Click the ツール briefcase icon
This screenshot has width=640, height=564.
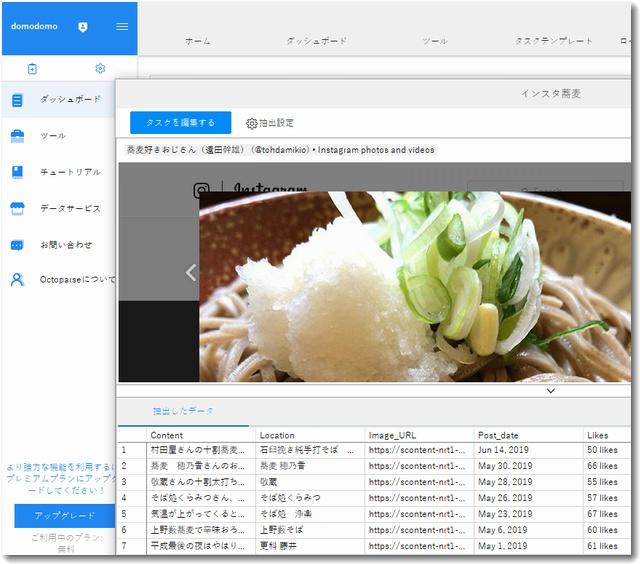coord(17,136)
